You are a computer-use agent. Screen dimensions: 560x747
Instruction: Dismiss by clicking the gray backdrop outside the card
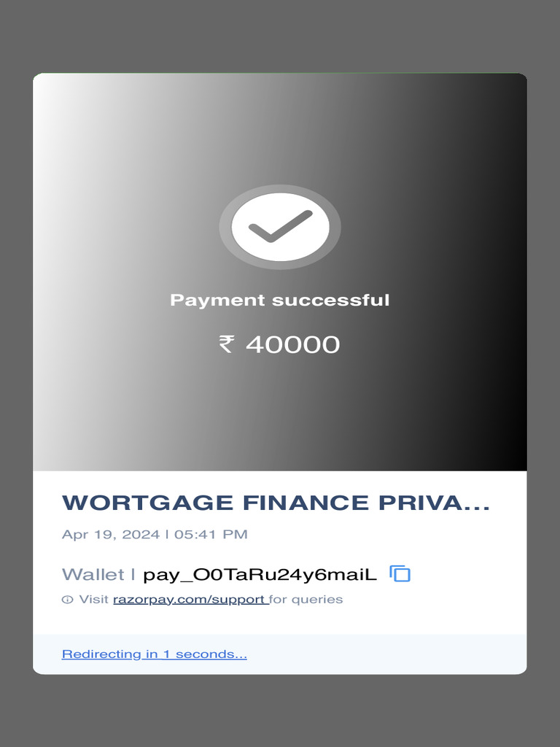280,36
